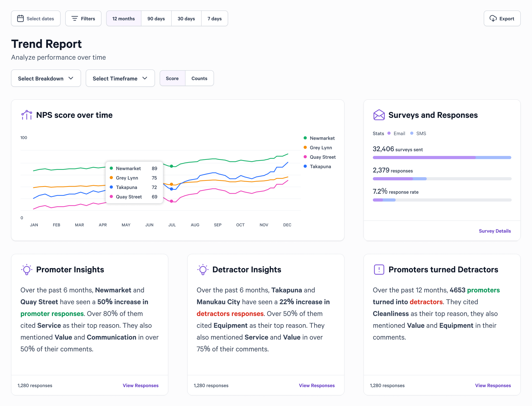The height and width of the screenshot is (406, 532).
Task: Click the NPS score chart icon
Action: [27, 115]
